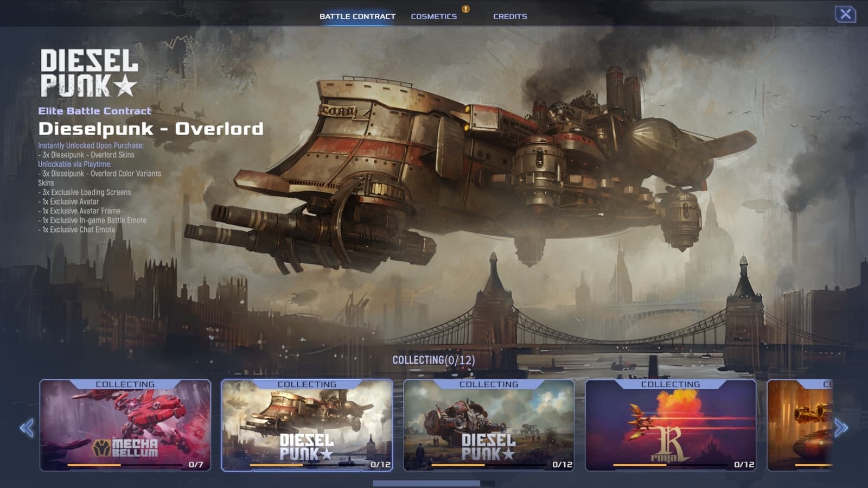Viewport: 868px width, 488px height.
Task: Click '3x Exclusive Loading Screens' line
Action: coord(85,192)
